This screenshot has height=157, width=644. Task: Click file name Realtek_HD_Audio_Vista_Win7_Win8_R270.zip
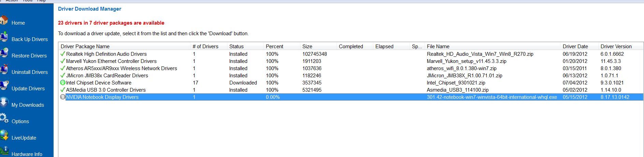[x=480, y=54]
